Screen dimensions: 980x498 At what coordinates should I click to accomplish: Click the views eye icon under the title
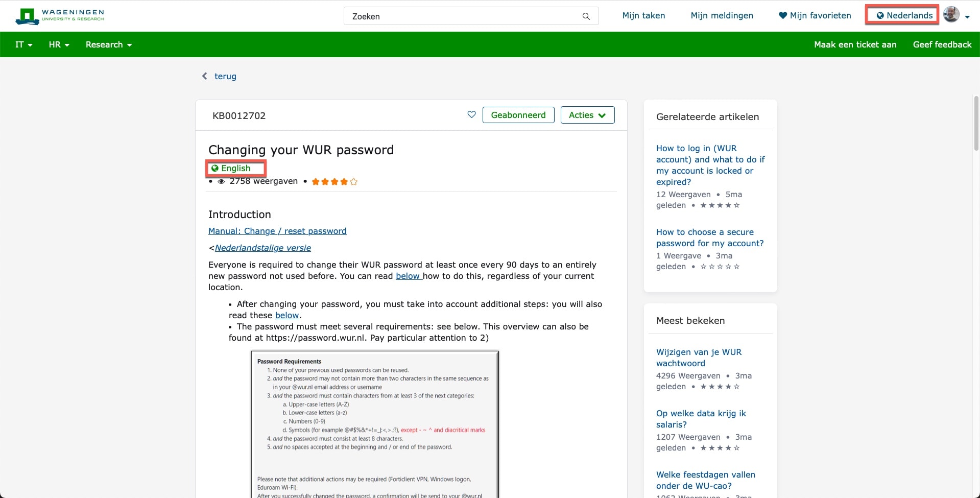(221, 181)
